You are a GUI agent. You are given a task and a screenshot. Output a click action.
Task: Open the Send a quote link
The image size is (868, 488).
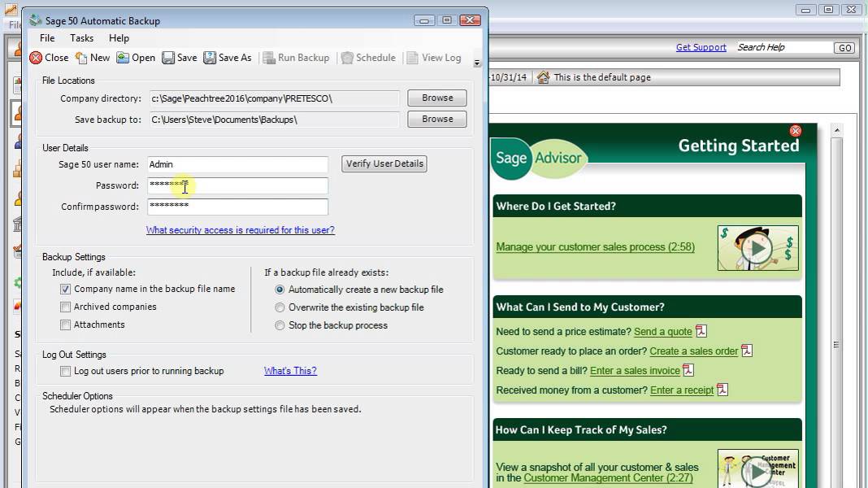click(x=662, y=332)
